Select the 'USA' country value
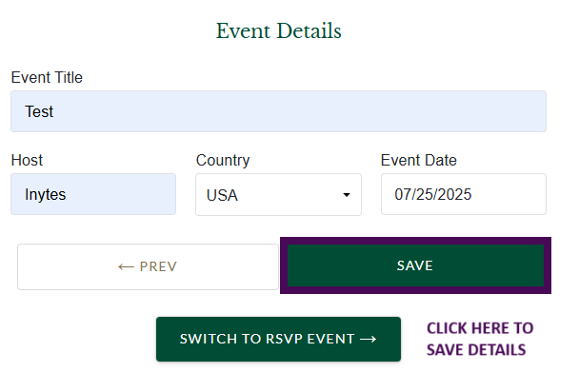579x392 pixels. (223, 195)
